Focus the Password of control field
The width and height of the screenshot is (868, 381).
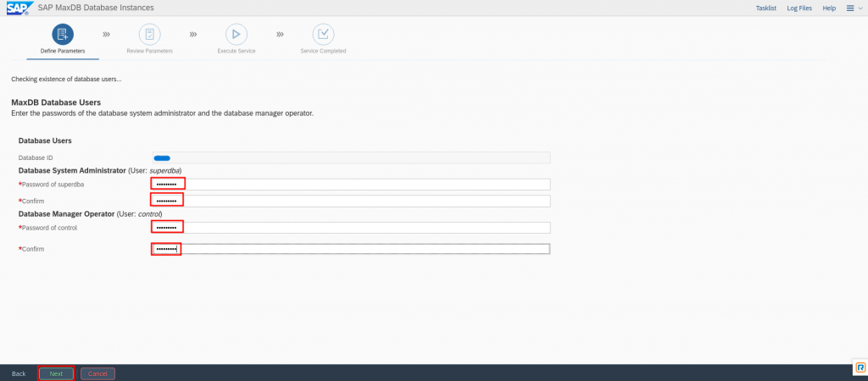351,227
